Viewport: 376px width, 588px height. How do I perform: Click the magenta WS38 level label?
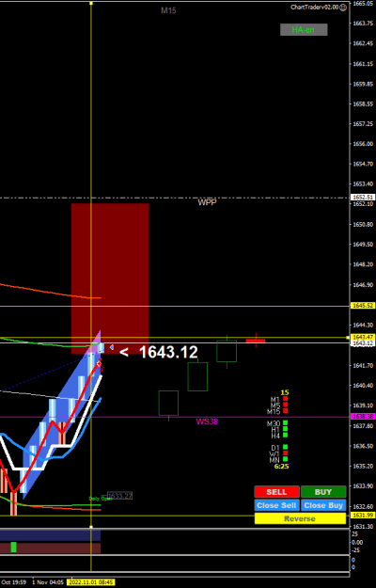pos(207,421)
